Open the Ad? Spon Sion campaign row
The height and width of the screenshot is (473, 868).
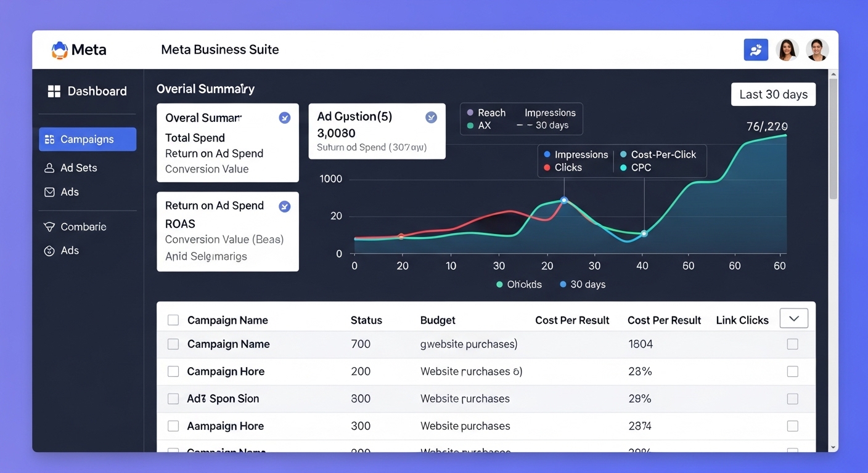[486, 399]
